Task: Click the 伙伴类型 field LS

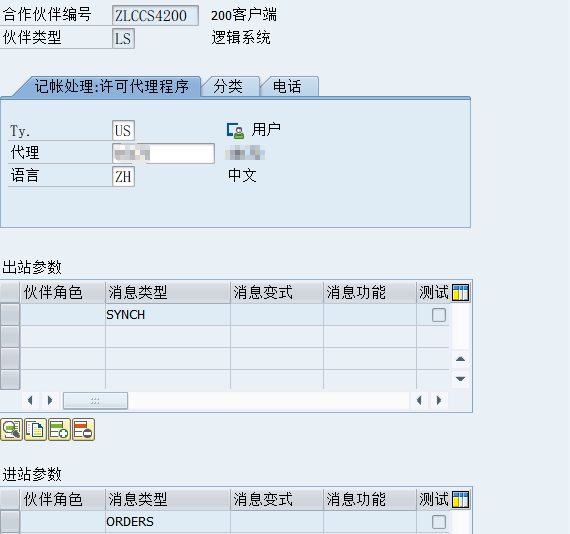Action: [123, 38]
